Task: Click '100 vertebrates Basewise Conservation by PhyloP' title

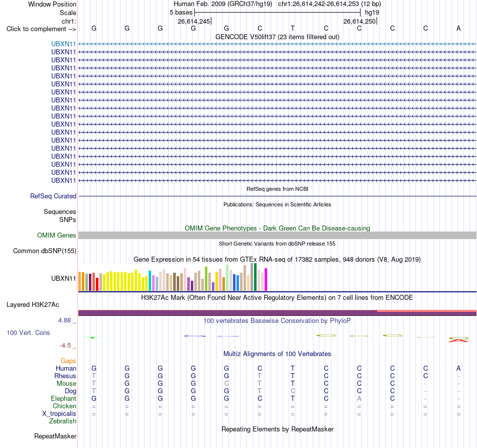Action: click(x=277, y=321)
